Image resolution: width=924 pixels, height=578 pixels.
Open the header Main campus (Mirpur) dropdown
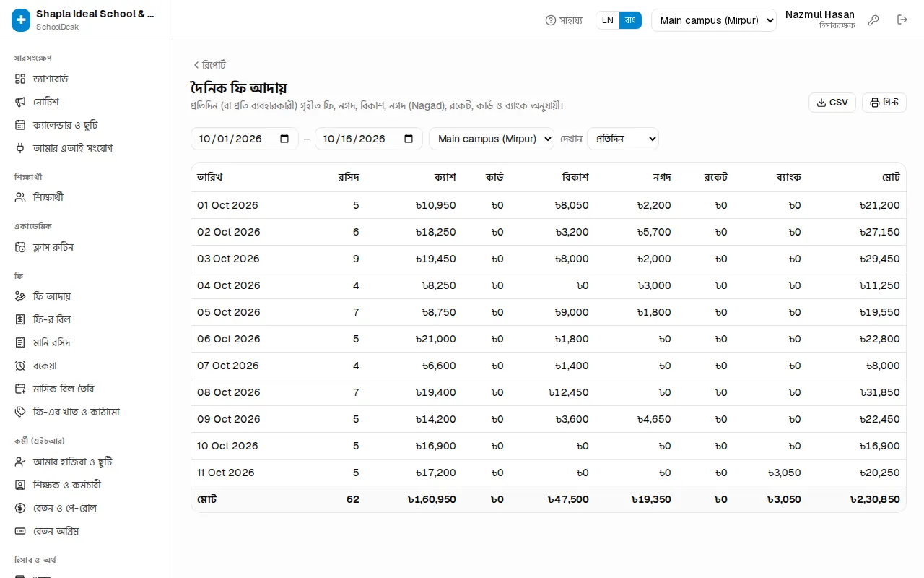tap(714, 20)
